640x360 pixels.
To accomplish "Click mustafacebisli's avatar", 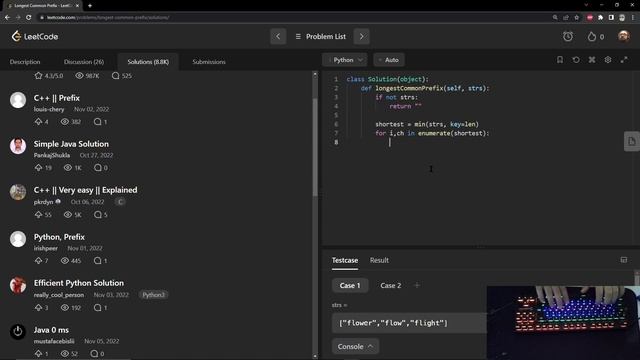I will point(18,331).
